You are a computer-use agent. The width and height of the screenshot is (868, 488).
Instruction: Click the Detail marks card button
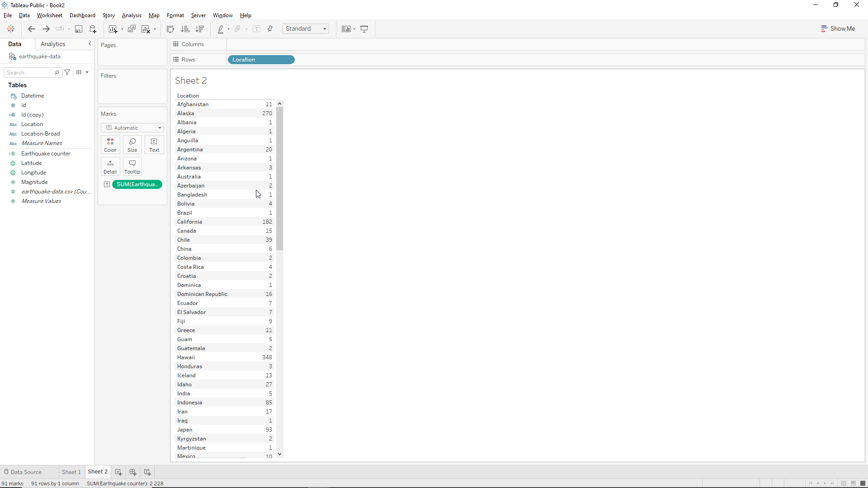coord(110,166)
